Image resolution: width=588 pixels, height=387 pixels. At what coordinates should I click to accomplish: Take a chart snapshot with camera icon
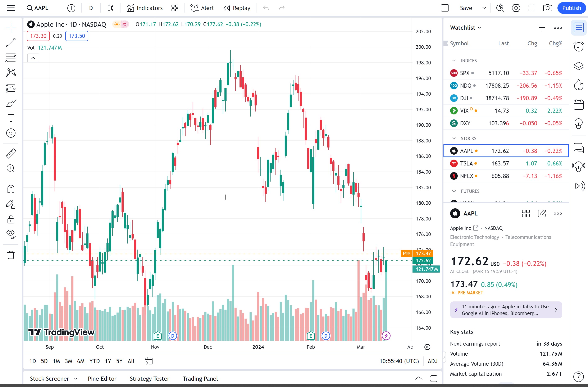pos(547,8)
